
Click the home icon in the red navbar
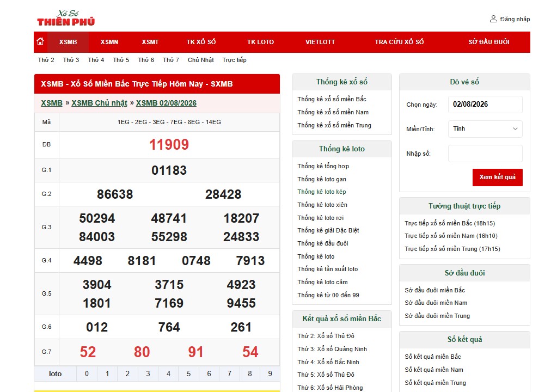pyautogui.click(x=40, y=41)
